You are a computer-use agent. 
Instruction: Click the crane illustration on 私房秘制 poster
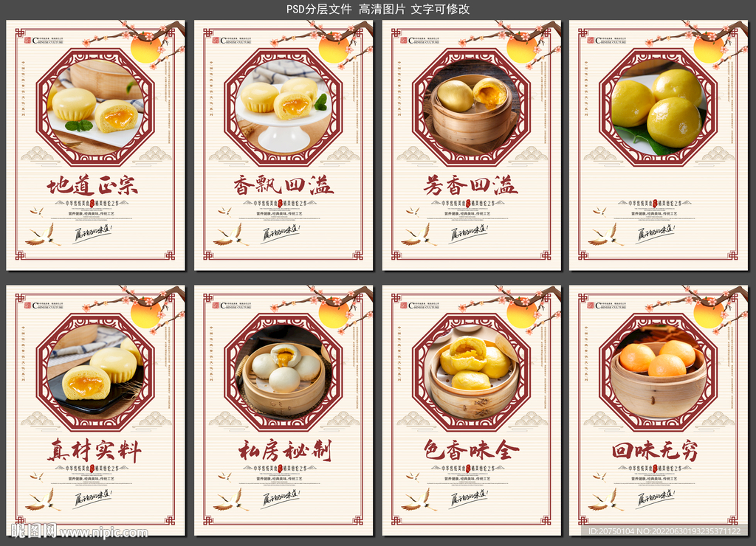point(231,500)
